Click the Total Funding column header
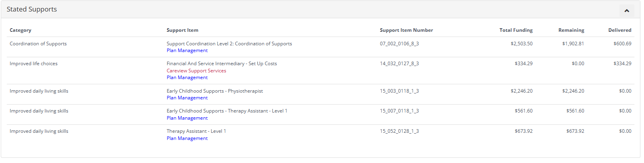This screenshot has height=163, width=644. click(x=516, y=30)
